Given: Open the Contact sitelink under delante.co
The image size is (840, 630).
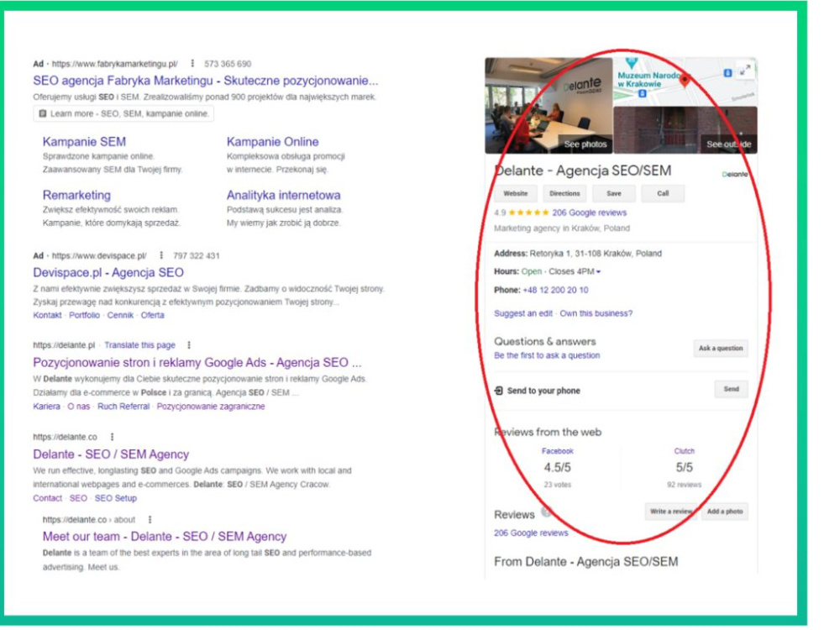Looking at the screenshot, I should click(48, 498).
